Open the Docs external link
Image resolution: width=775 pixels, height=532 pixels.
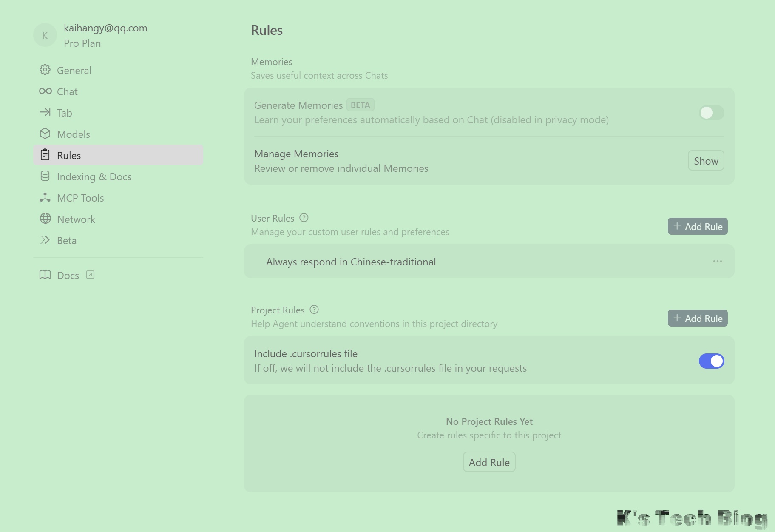click(67, 275)
